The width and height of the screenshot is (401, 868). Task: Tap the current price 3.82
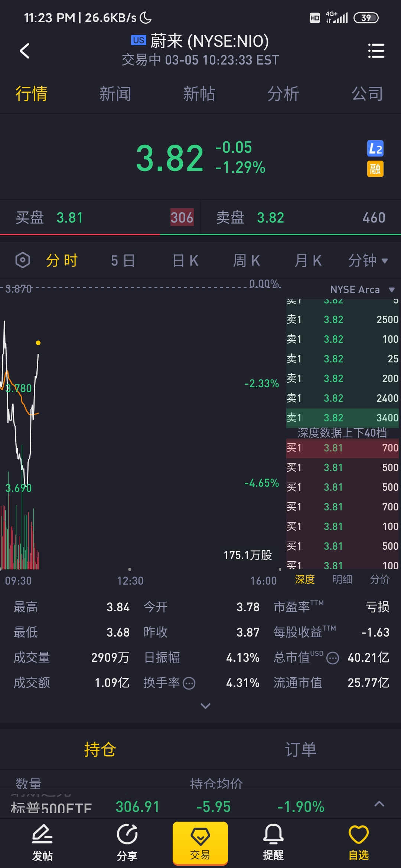170,158
